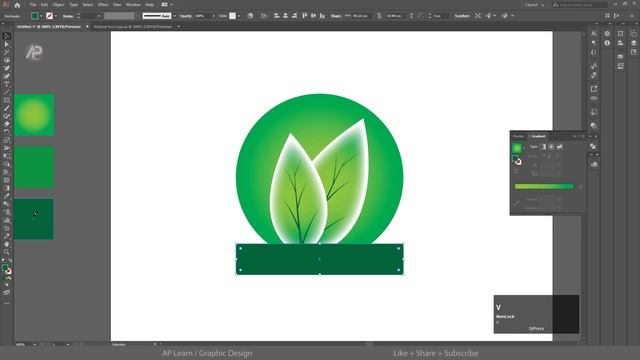Open the Layout workspace dropdown
The width and height of the screenshot is (640, 360).
(535, 5)
